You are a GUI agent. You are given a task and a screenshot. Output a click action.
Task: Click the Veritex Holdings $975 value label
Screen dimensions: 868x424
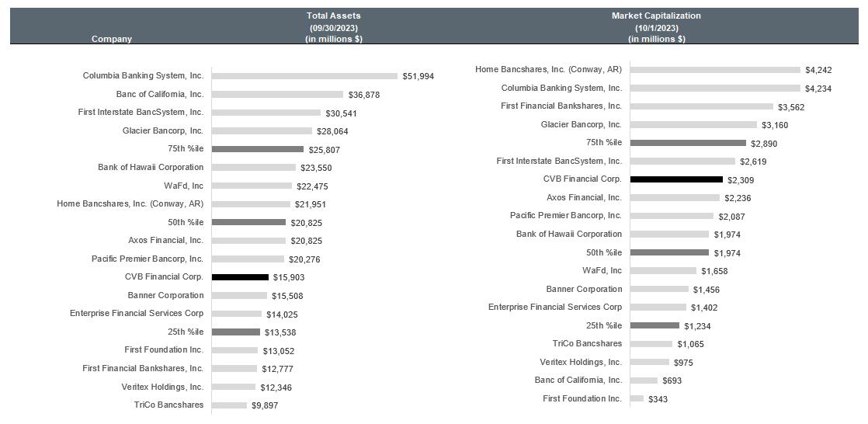click(x=684, y=363)
